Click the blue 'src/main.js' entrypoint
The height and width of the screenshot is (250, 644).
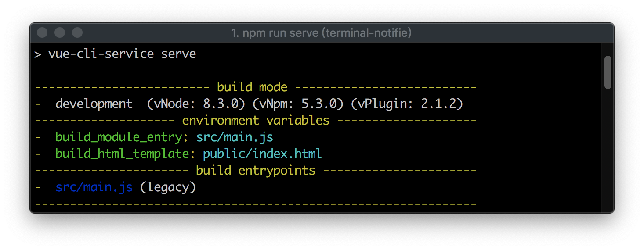(94, 187)
